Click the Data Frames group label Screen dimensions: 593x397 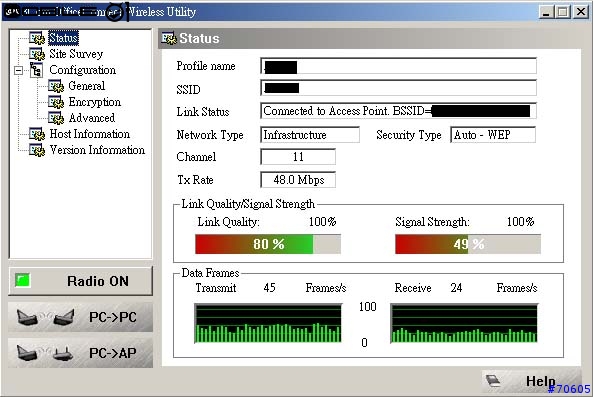[210, 273]
